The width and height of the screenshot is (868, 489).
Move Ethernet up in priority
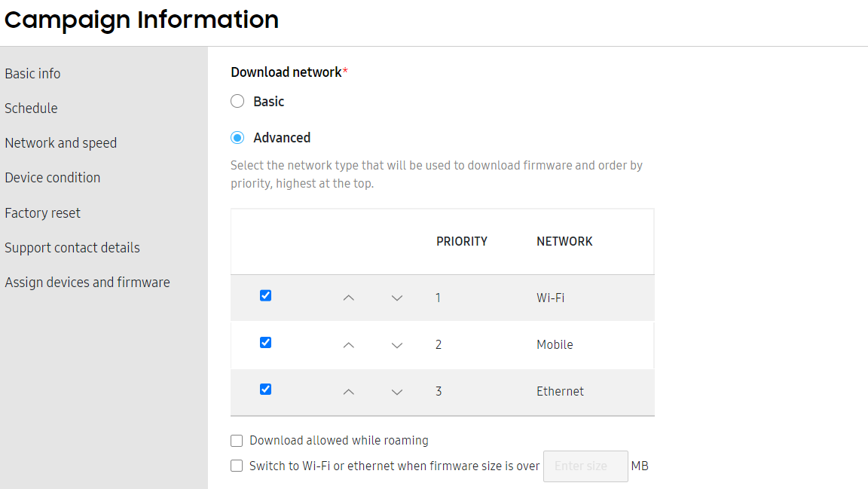coord(348,392)
